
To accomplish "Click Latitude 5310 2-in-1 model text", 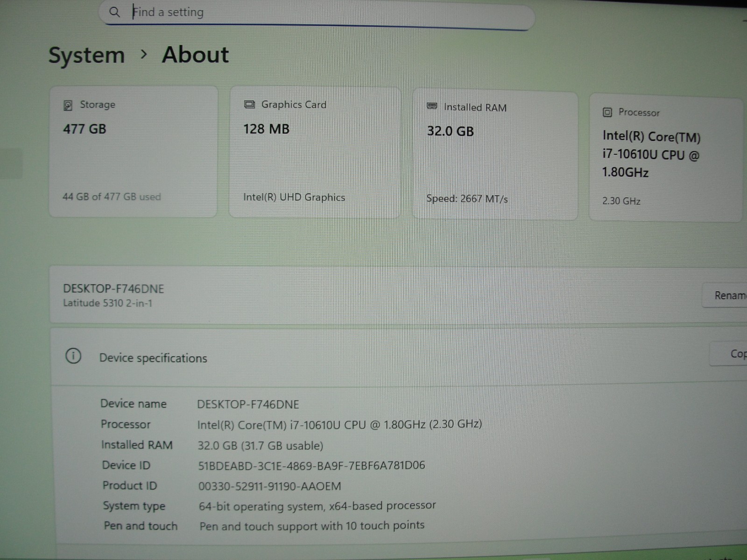I will (x=108, y=303).
